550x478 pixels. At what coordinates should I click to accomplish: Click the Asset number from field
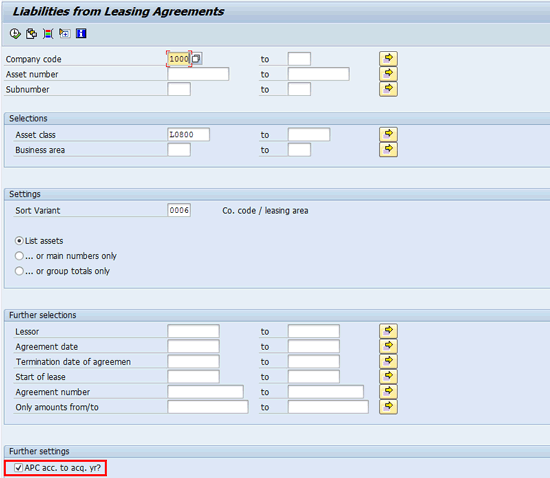point(198,74)
